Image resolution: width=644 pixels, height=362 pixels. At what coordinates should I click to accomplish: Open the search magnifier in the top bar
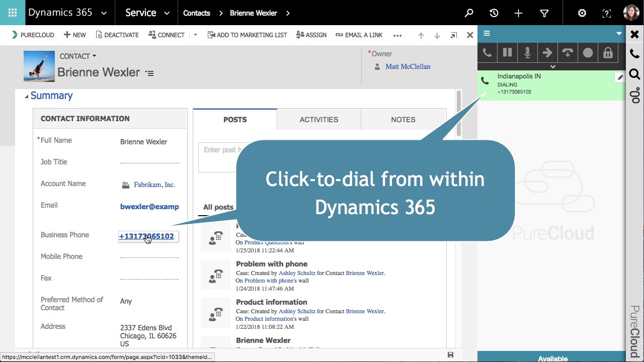coord(469,13)
